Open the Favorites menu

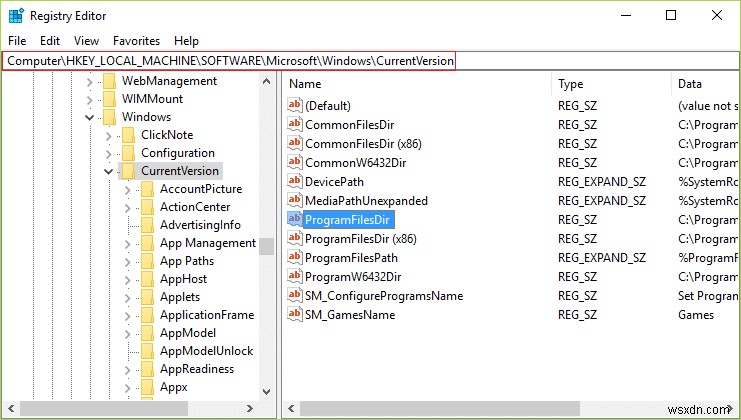click(137, 41)
